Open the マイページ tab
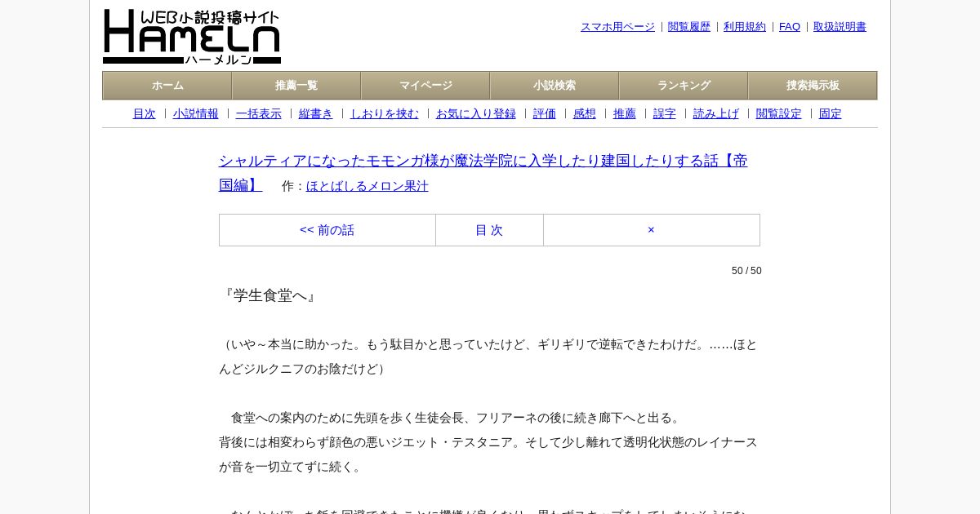This screenshot has width=980, height=514. pos(425,86)
